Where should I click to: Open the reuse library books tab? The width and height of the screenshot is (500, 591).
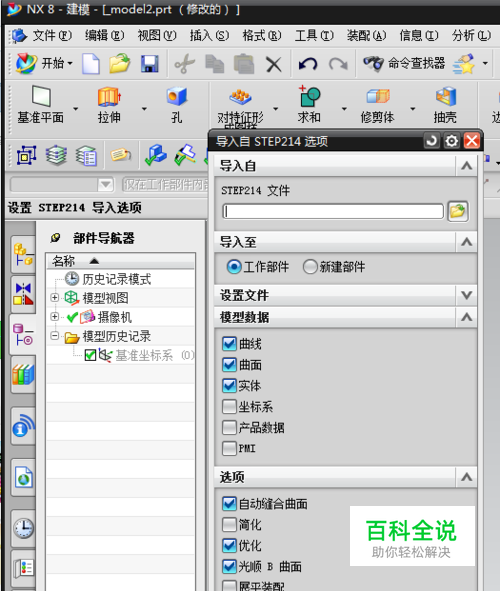click(23, 374)
